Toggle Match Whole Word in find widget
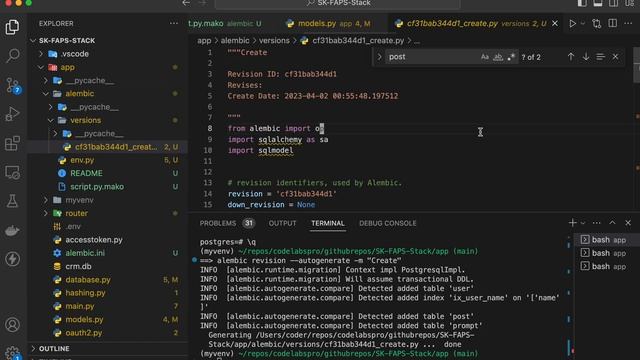This screenshot has width=640, height=360. (498, 57)
